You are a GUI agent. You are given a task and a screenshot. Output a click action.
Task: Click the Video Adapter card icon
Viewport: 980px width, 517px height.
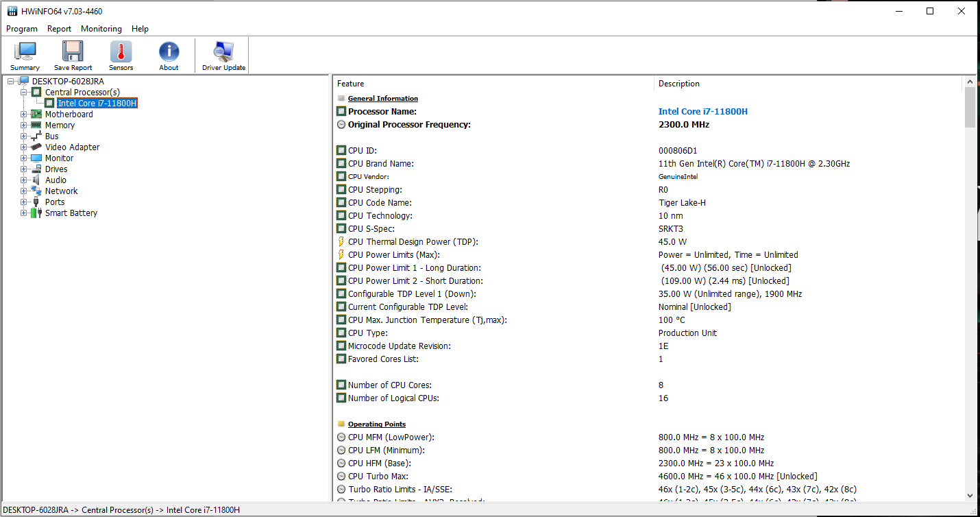(x=36, y=147)
